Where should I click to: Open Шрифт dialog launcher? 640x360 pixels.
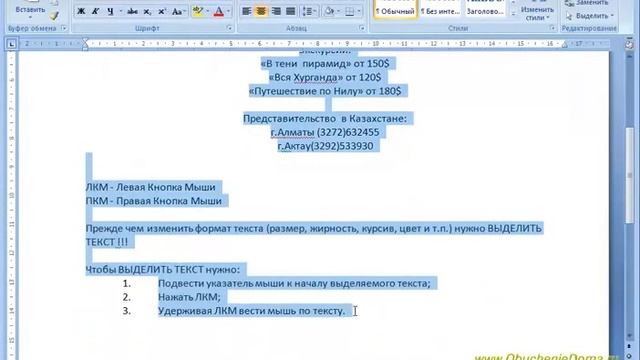(x=229, y=28)
